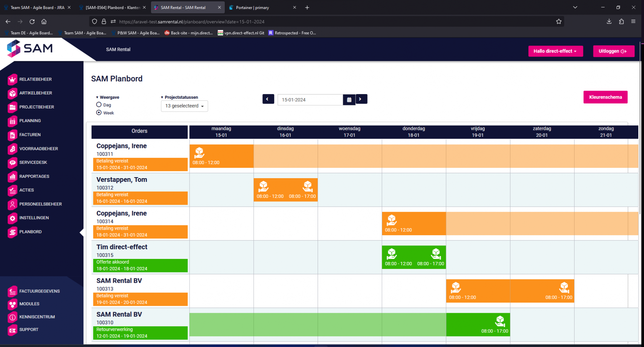Screen dimensions: 644x347
Task: Open Acties checklist icon in sidebar
Action: pyautogui.click(x=12, y=190)
